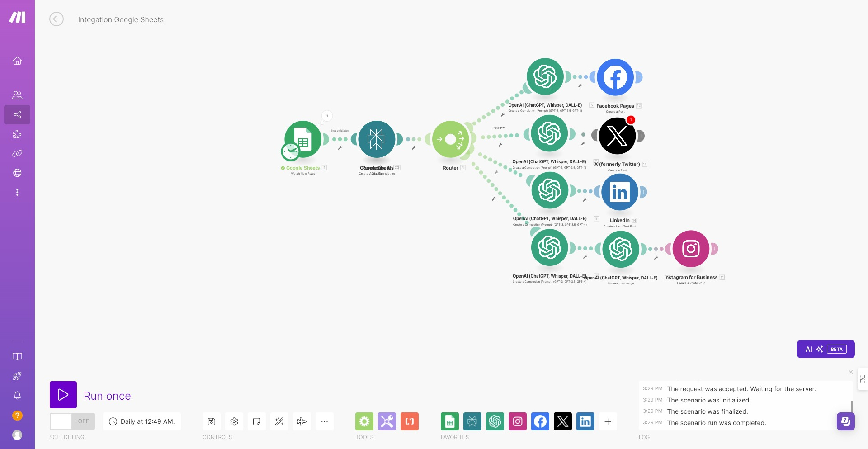Add module after LinkedIn

point(643,192)
